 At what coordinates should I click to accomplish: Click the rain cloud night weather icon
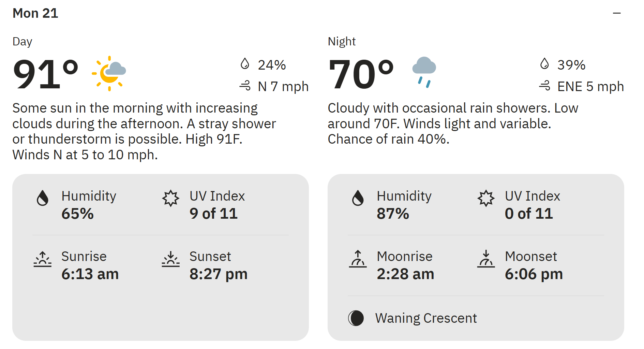coord(424,72)
